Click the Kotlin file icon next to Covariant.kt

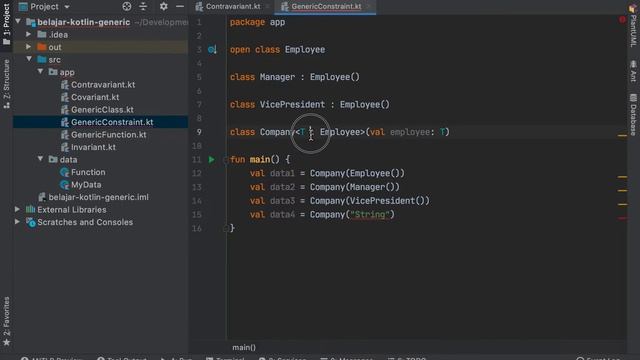(64, 97)
